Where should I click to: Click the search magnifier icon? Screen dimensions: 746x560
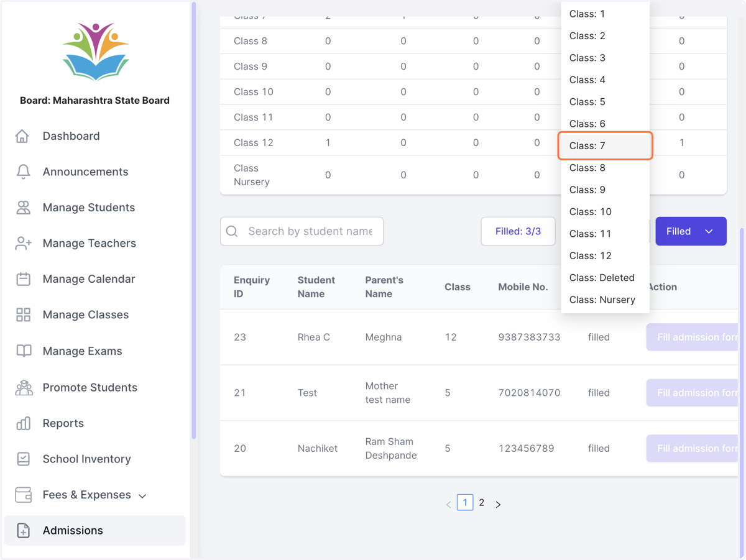click(232, 231)
